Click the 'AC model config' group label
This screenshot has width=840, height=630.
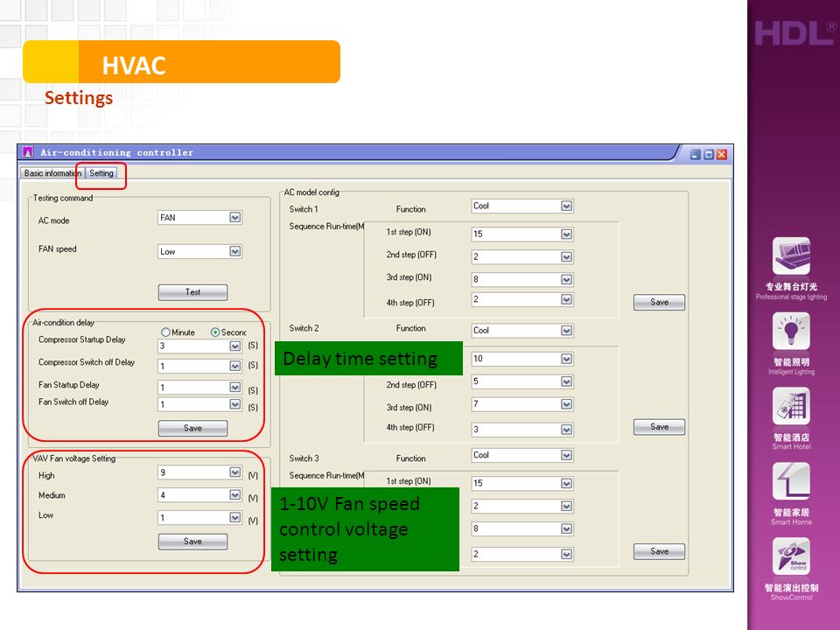pos(311,192)
